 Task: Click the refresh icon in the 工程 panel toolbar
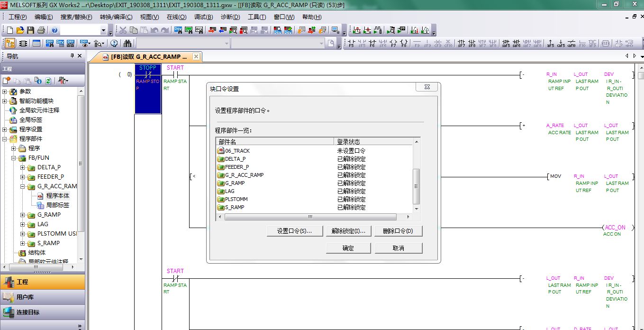click(48, 81)
